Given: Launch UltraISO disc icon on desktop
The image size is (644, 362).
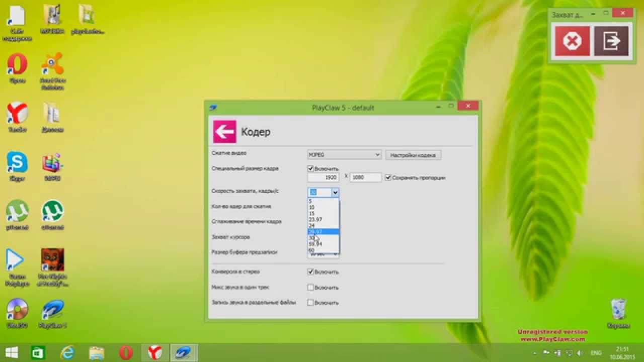Looking at the screenshot, I should tap(17, 313).
